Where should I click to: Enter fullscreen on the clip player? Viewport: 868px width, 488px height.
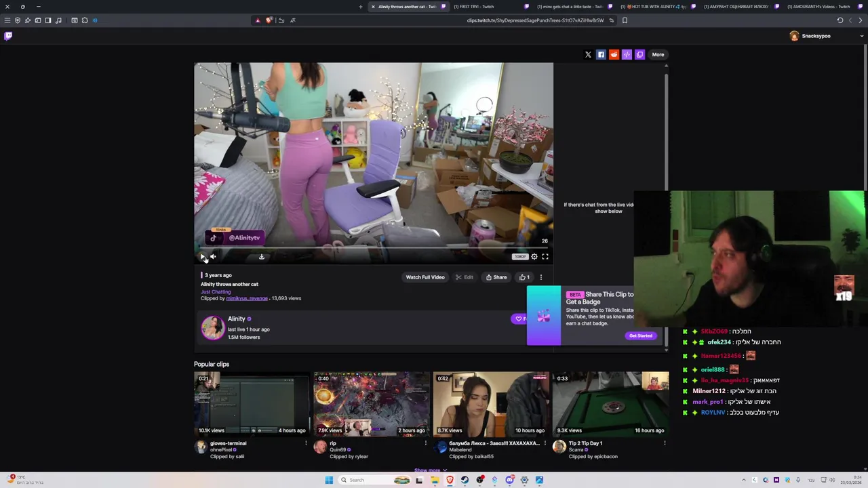(x=545, y=256)
